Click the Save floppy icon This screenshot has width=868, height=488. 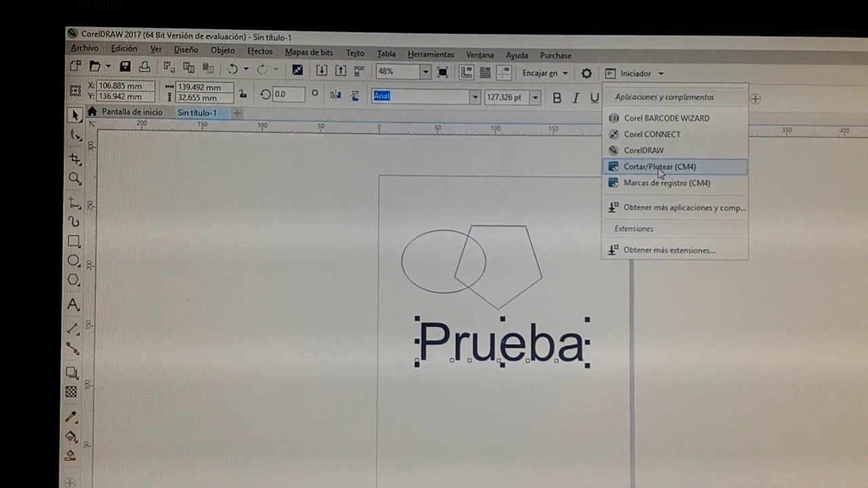pyautogui.click(x=125, y=67)
